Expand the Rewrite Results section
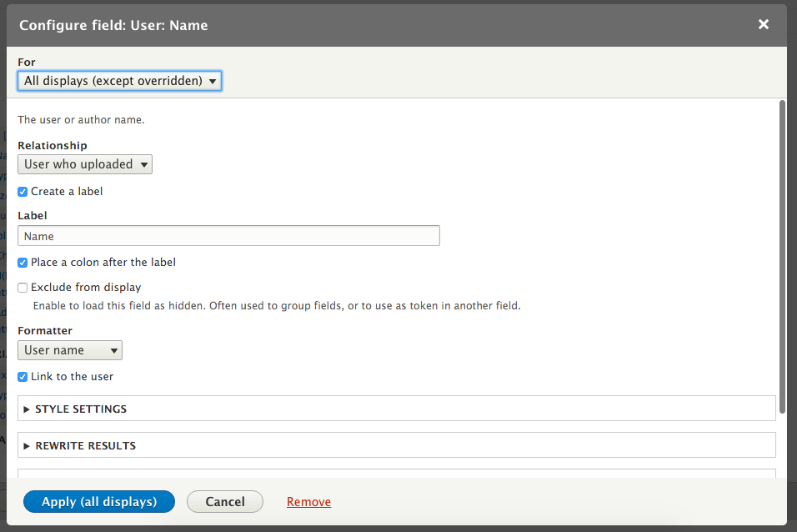Screen dimensions: 797x532 pyautogui.click(x=85, y=446)
